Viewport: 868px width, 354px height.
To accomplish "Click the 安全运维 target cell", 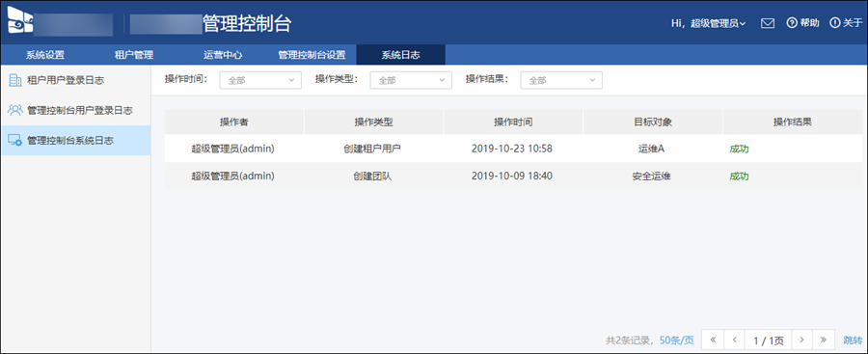I will [x=652, y=177].
